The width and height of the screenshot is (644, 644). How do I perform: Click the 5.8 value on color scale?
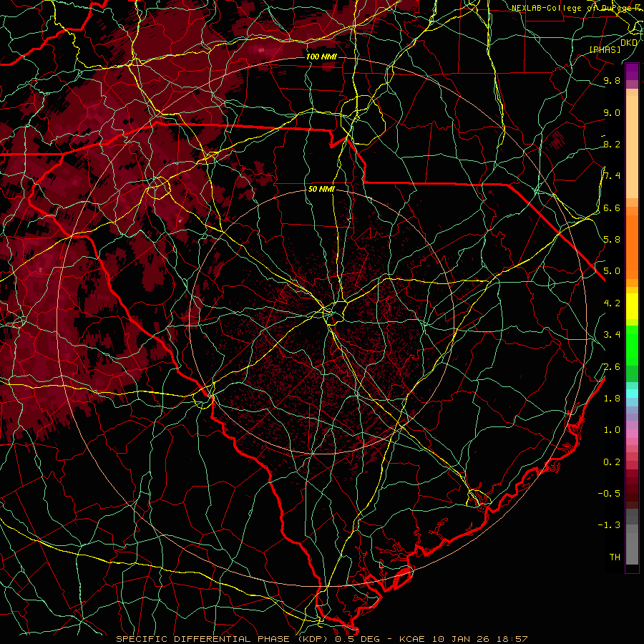612,240
